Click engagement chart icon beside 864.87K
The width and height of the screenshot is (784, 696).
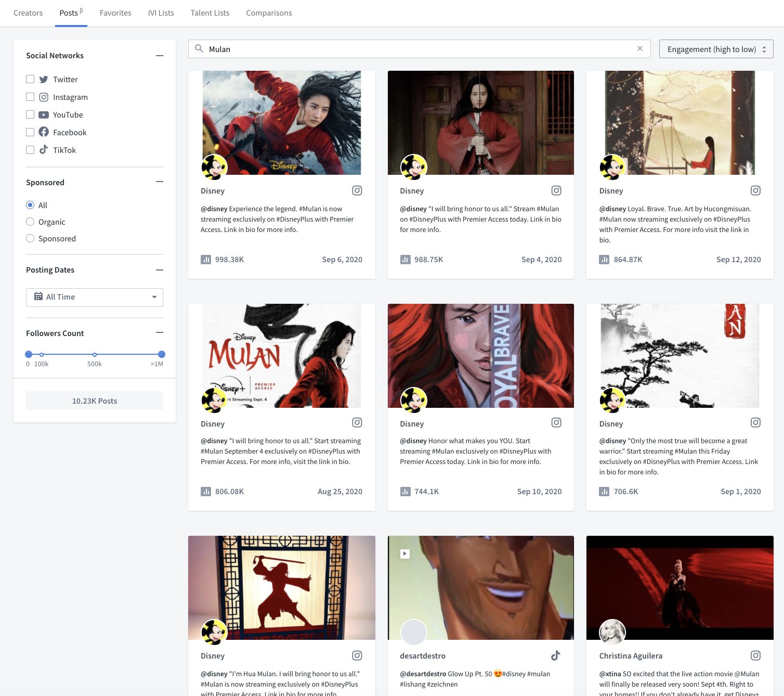pyautogui.click(x=604, y=260)
